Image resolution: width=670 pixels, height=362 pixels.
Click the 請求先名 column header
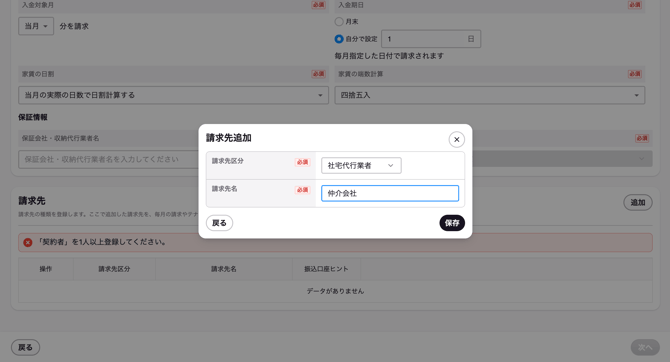click(x=223, y=269)
